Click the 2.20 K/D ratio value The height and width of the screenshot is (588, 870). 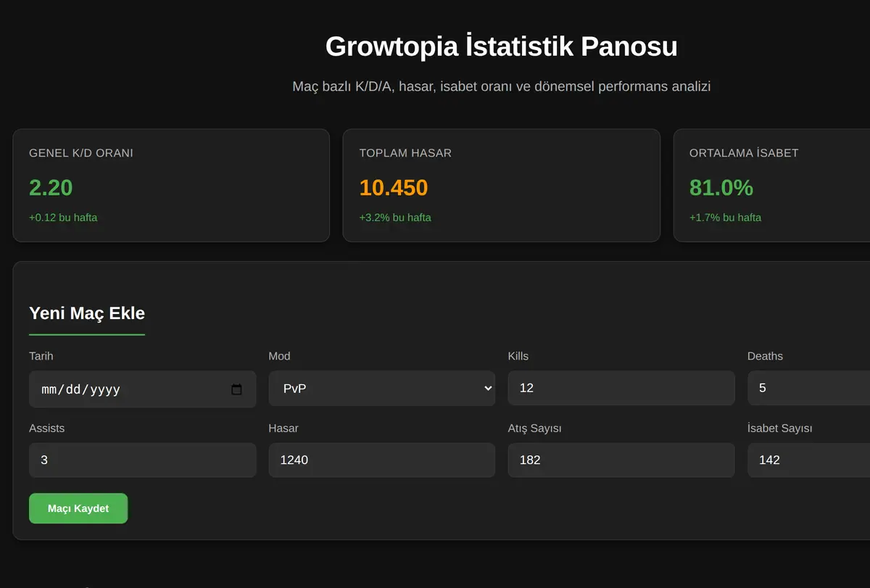click(x=51, y=188)
